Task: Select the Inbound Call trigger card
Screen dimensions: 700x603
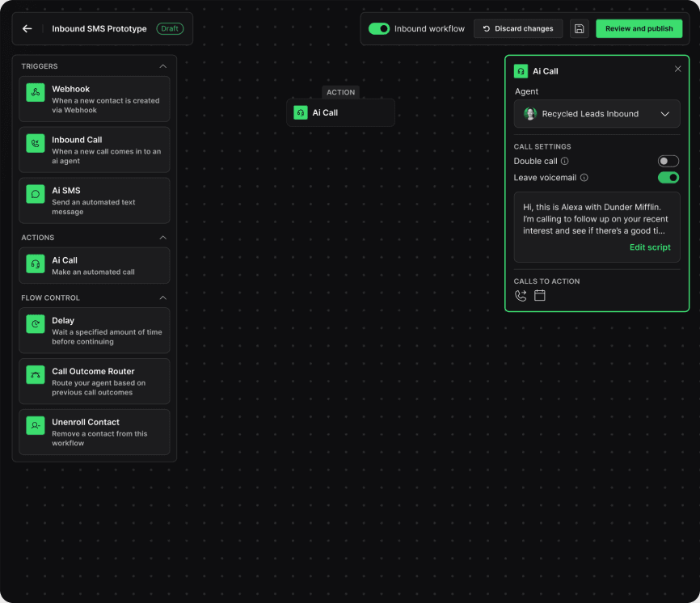Action: click(95, 150)
